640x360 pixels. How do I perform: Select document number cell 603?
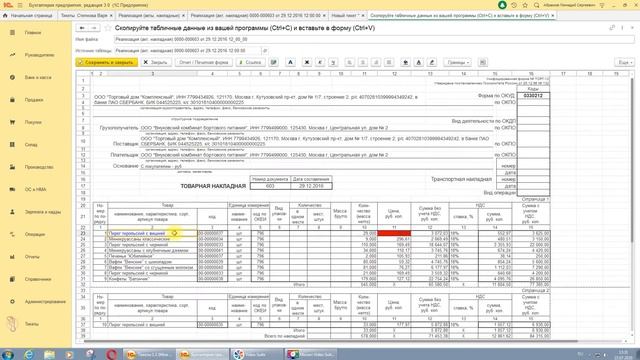coord(270,186)
